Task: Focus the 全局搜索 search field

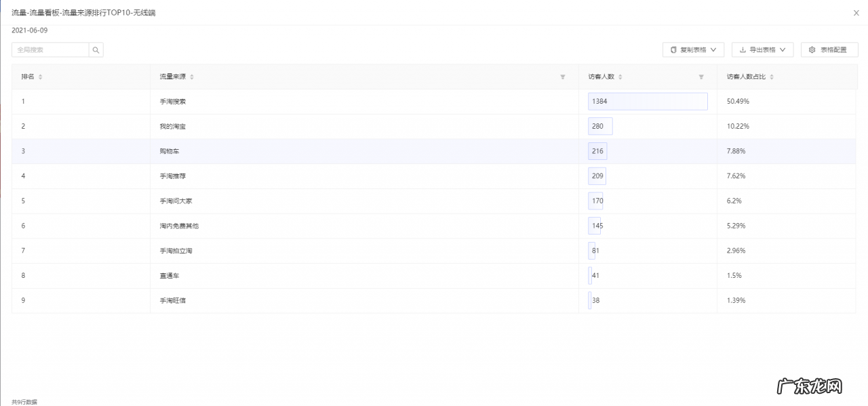Action: click(x=50, y=50)
